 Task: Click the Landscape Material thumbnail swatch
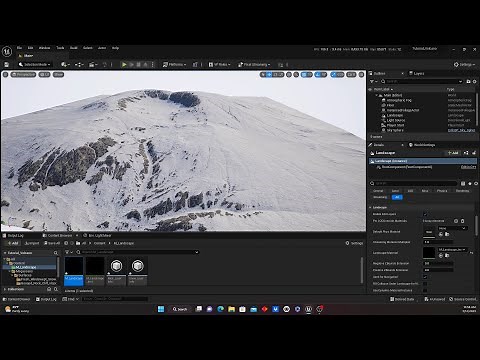(429, 253)
